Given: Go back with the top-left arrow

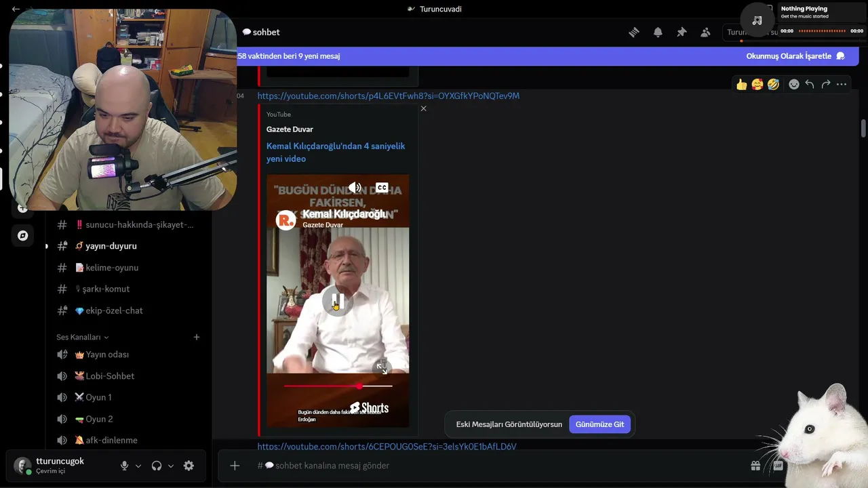Looking at the screenshot, I should tap(16, 9).
